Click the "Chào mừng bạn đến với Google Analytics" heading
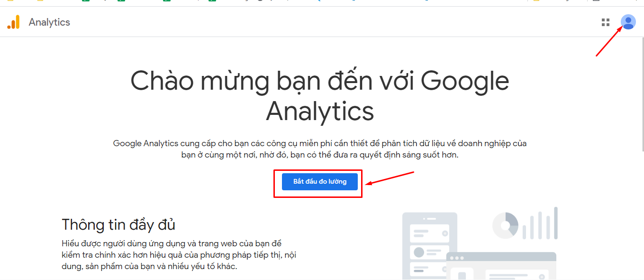This screenshot has height=280, width=644. [320, 96]
